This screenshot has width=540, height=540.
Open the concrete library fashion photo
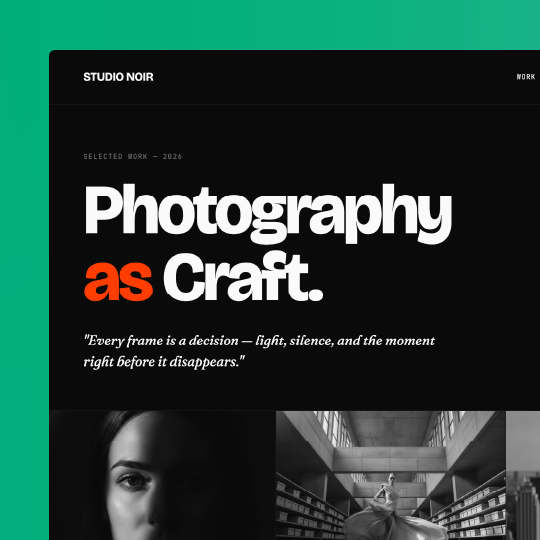(391, 475)
